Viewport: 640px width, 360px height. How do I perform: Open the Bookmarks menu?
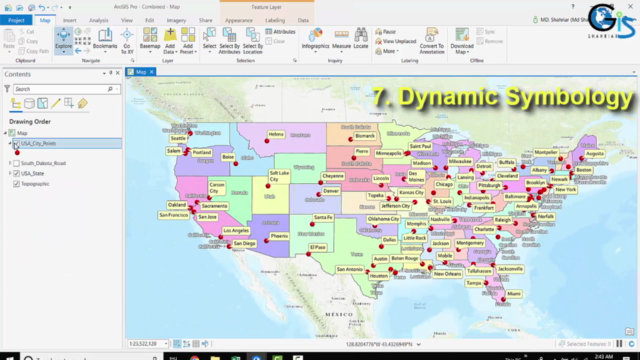[105, 40]
